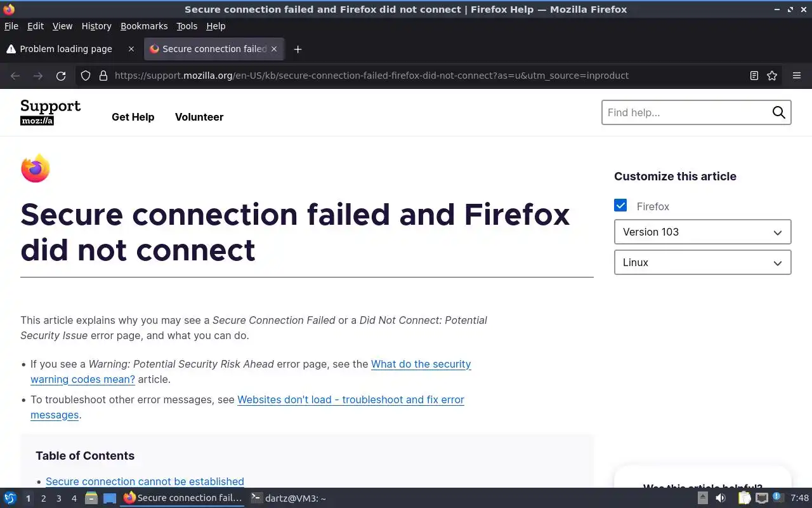Open Secure connection cannot be established link
This screenshot has width=812, height=508.
coord(145,481)
